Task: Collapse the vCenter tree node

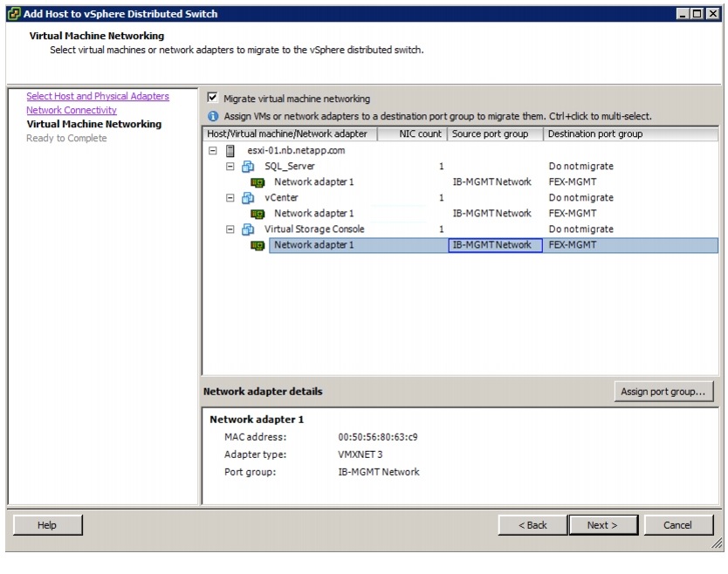Action: (230, 197)
